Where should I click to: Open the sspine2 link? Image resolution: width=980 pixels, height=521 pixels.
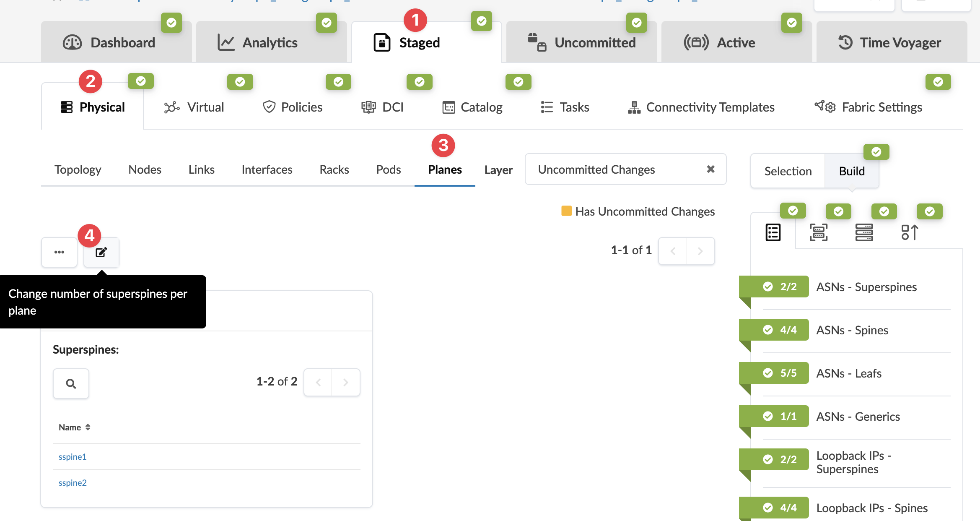coord(73,483)
